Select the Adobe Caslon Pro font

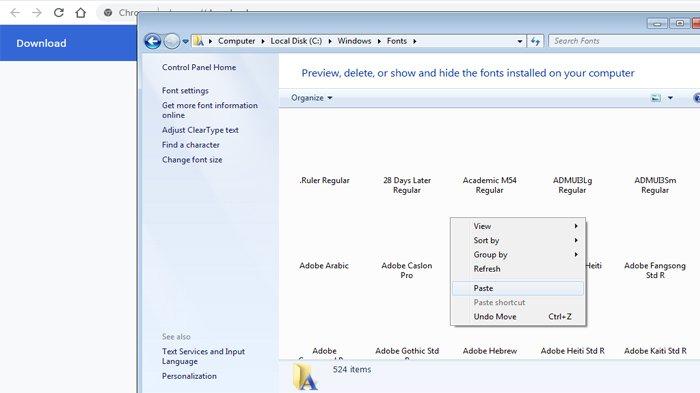(x=407, y=270)
